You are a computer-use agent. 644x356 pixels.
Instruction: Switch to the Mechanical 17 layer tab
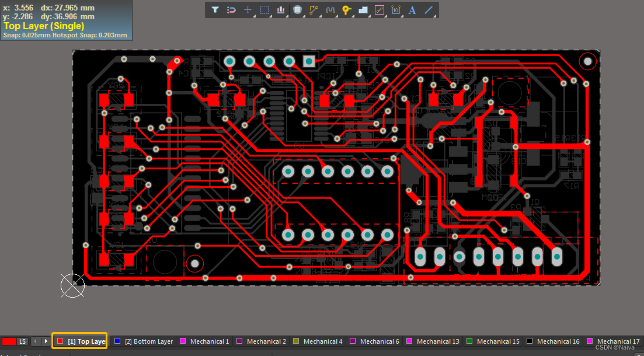pos(613,341)
